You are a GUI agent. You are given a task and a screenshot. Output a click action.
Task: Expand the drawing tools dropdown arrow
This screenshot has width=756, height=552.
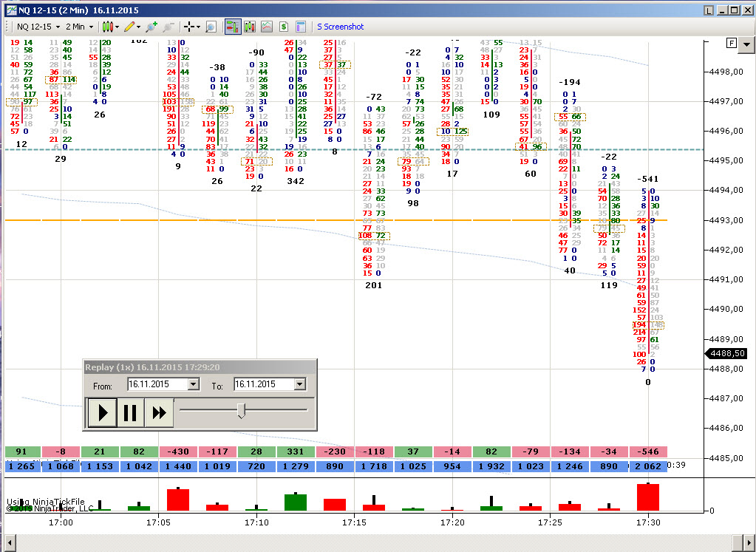pos(139,27)
